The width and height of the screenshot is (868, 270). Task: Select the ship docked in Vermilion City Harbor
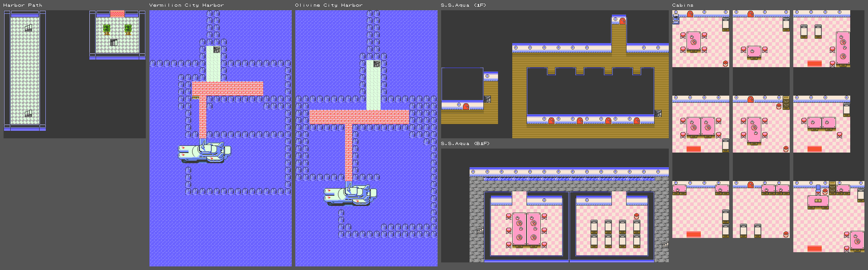click(x=205, y=152)
